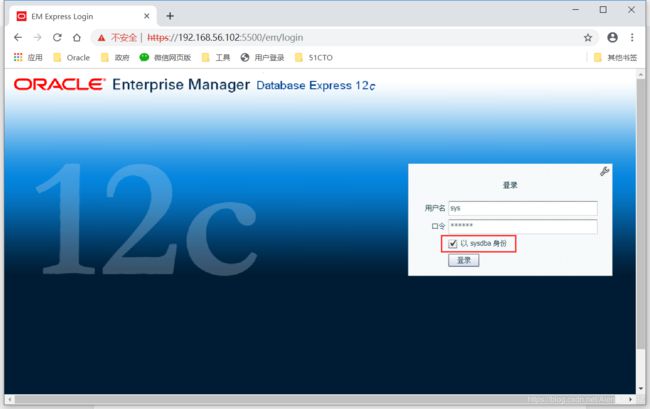
Task: Maximize the browser window
Action: tap(603, 10)
